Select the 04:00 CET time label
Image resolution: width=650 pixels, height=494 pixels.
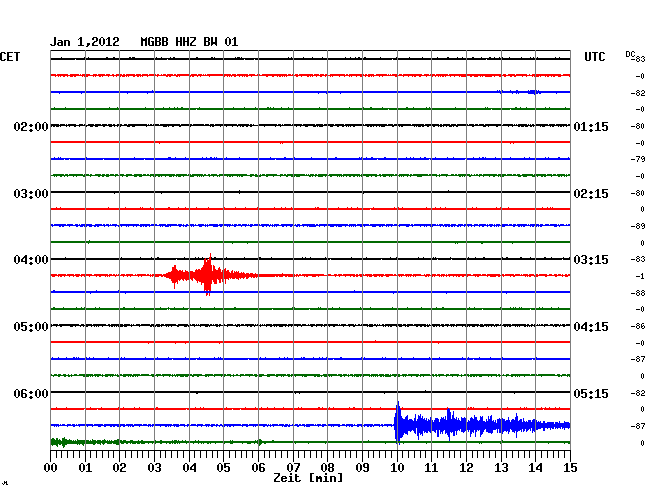point(31,260)
